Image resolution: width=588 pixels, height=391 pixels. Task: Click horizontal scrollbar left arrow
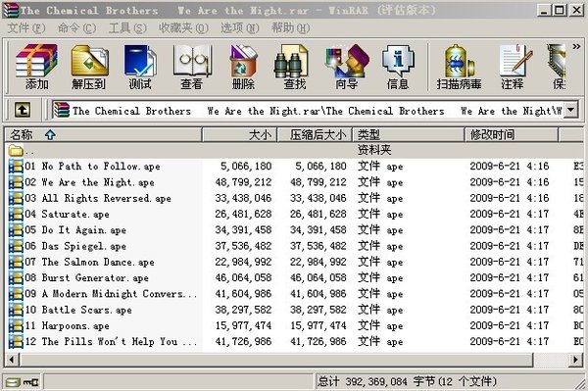coord(12,360)
